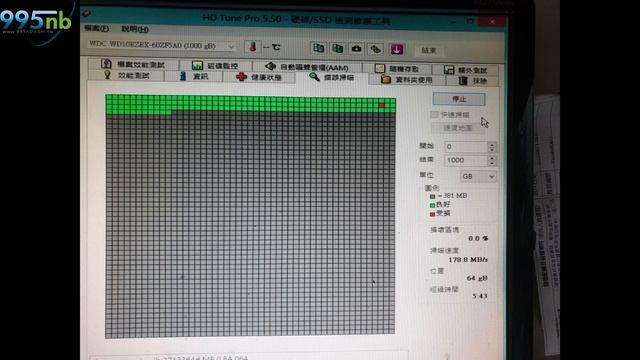
Task: Open the options icon left of the pink arrow
Action: coord(376,49)
